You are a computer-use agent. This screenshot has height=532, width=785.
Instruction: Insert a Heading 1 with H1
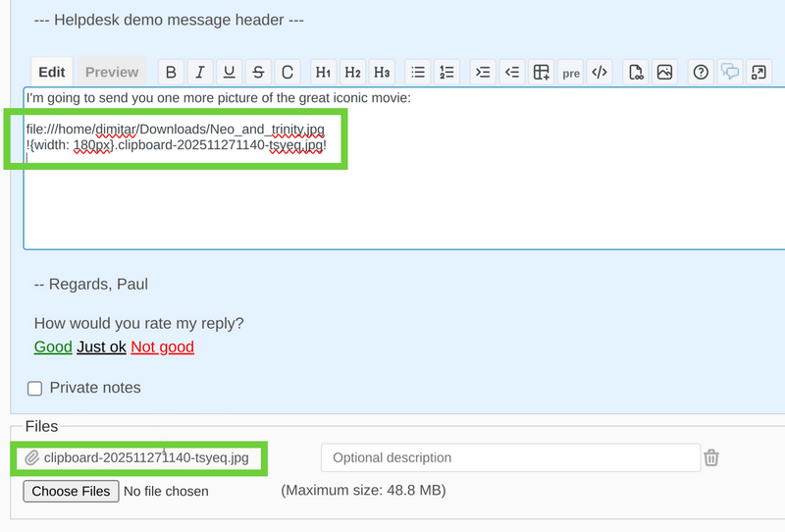point(323,72)
